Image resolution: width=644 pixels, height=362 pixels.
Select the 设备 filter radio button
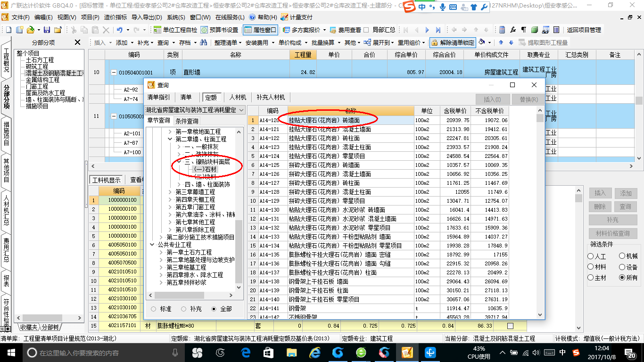pos(622,267)
